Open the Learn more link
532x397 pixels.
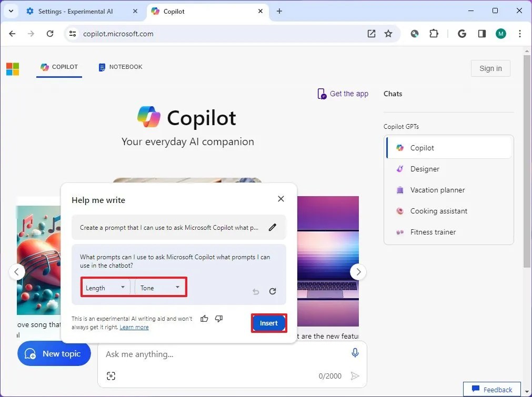(x=134, y=327)
